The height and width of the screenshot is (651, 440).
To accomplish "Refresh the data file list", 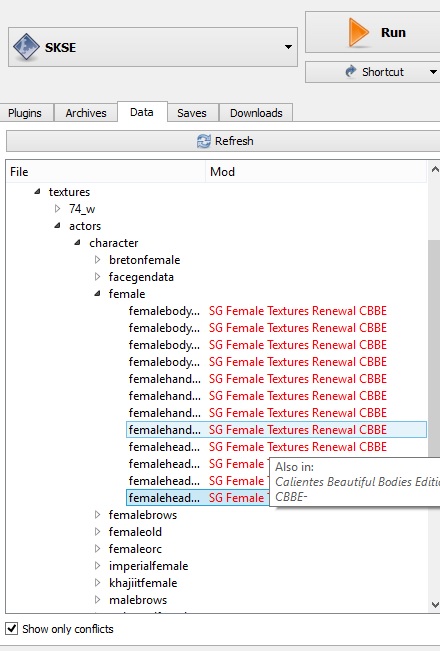I will 223,141.
